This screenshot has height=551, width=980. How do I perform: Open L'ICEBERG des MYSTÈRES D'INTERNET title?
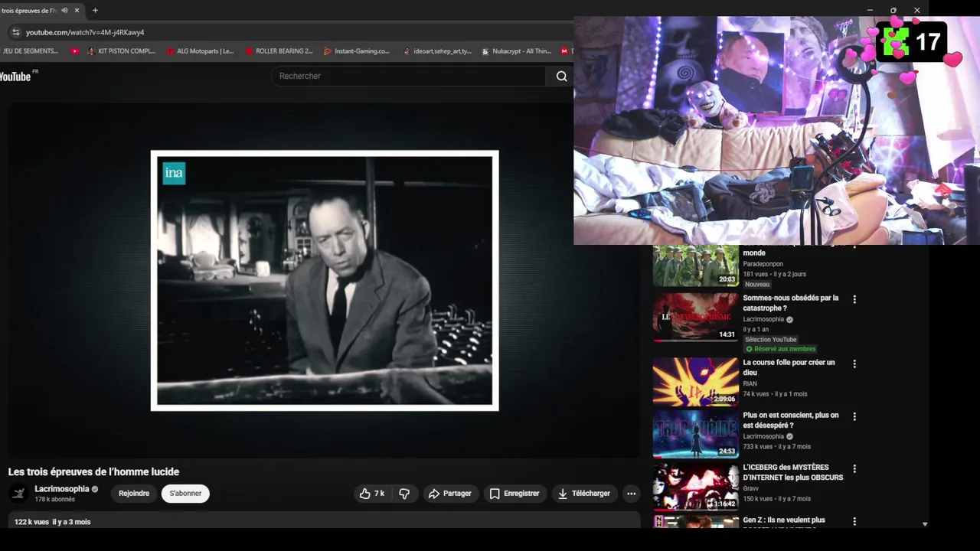793,472
